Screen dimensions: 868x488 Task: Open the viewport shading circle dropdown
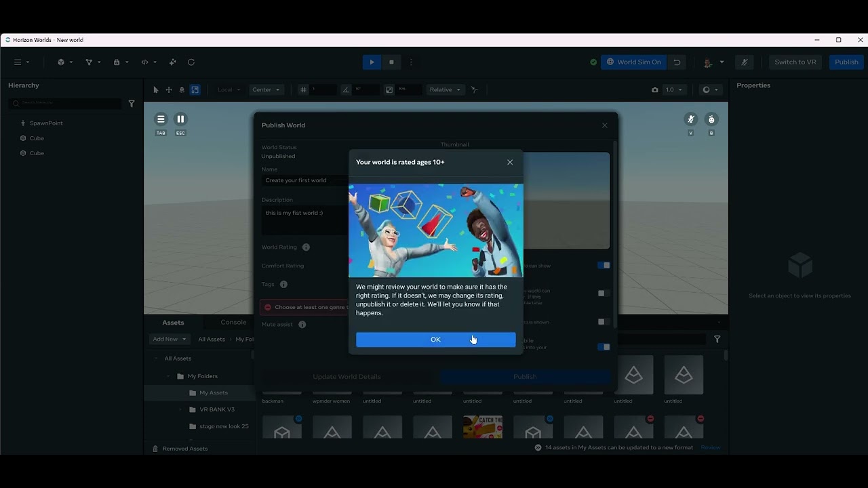[709, 89]
